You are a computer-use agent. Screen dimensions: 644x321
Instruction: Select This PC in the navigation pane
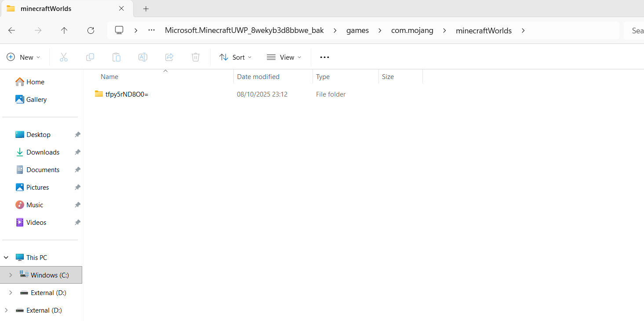click(36, 257)
